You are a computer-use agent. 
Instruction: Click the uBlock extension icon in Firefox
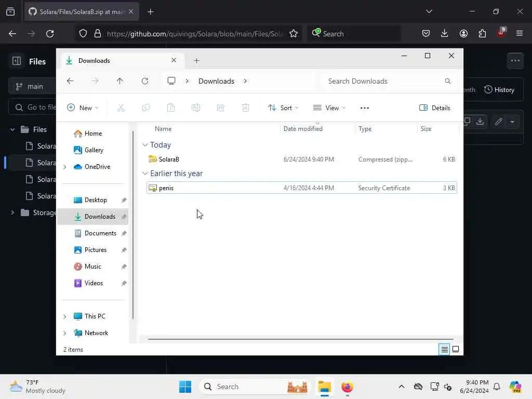[x=501, y=33]
